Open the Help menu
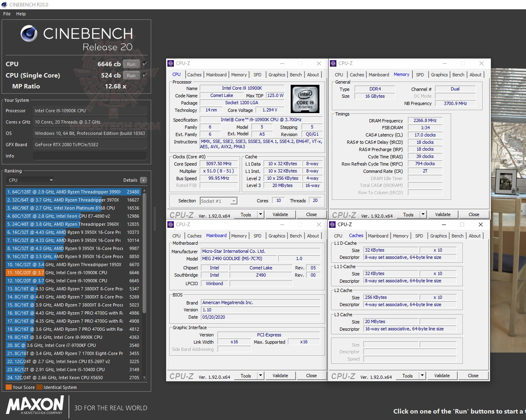 21,13
